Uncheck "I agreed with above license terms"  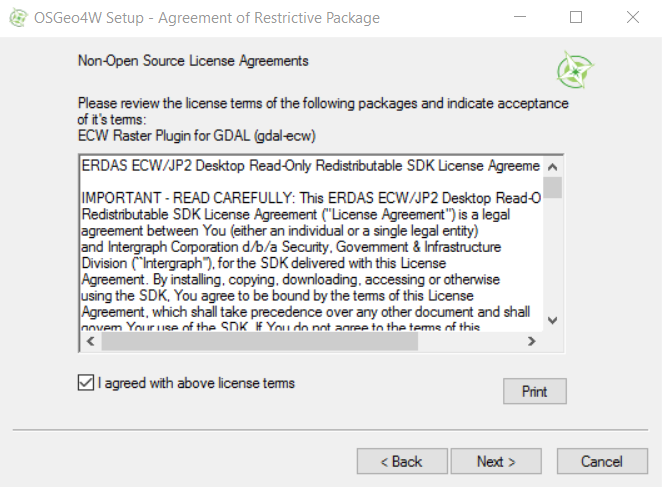click(86, 383)
